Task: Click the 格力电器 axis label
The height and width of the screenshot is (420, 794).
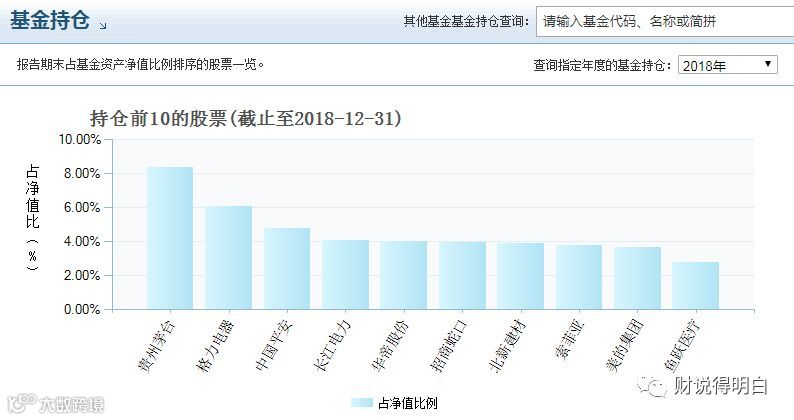Action: tap(215, 347)
